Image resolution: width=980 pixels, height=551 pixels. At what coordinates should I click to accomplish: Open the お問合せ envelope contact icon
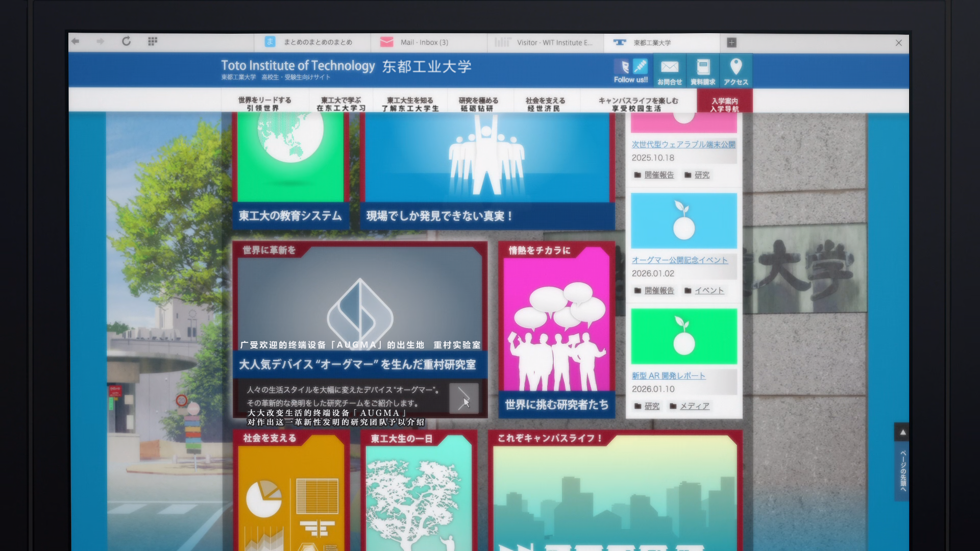670,66
